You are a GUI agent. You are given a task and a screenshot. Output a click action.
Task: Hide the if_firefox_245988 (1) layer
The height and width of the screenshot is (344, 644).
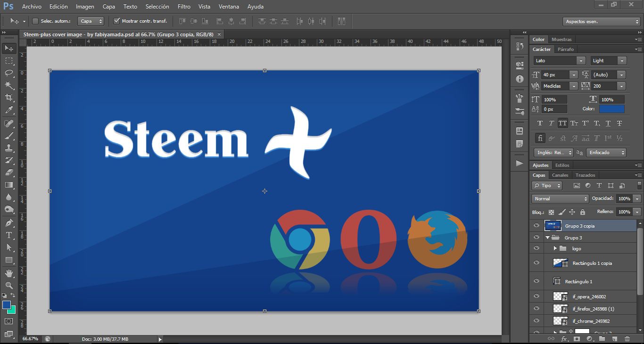click(536, 309)
